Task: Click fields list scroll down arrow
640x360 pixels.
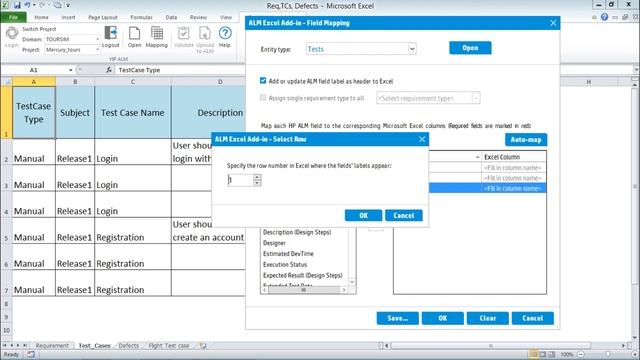Action: (x=352, y=282)
